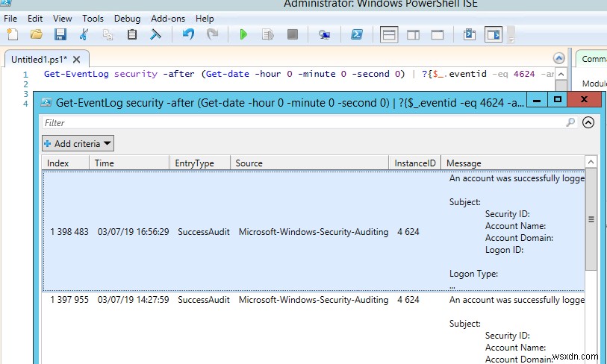Create a new script with New icon
This screenshot has height=364, width=607.
(13, 35)
